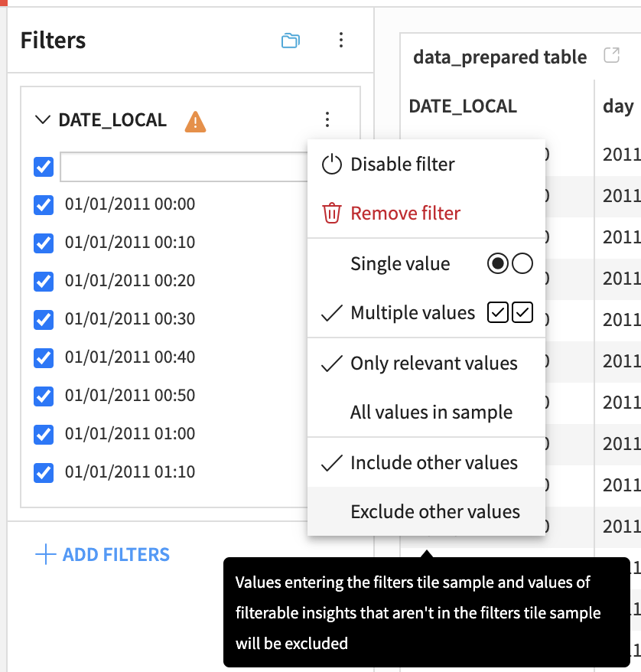Uncheck the 01/01/2011 00:20 checkbox
This screenshot has height=672, width=641.
click(44, 282)
